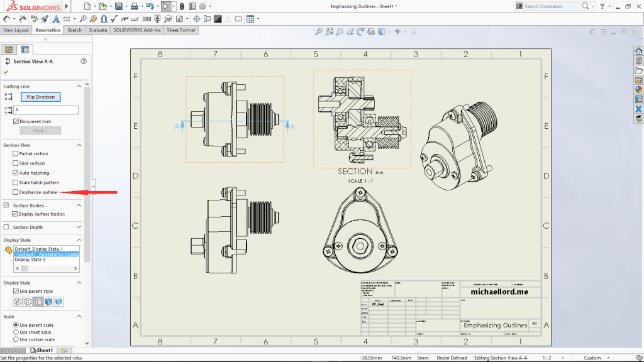
Task: Click the Print icon
Action: pos(135,6)
